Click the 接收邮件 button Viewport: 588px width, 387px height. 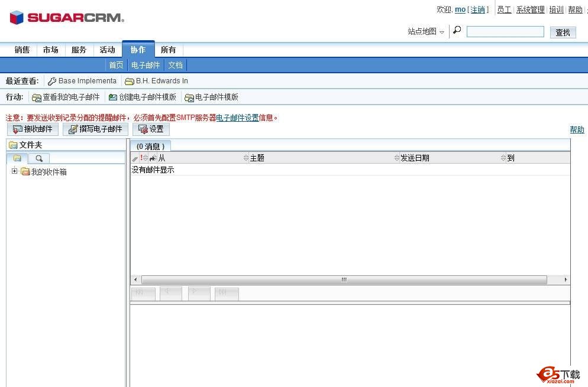click(x=33, y=129)
